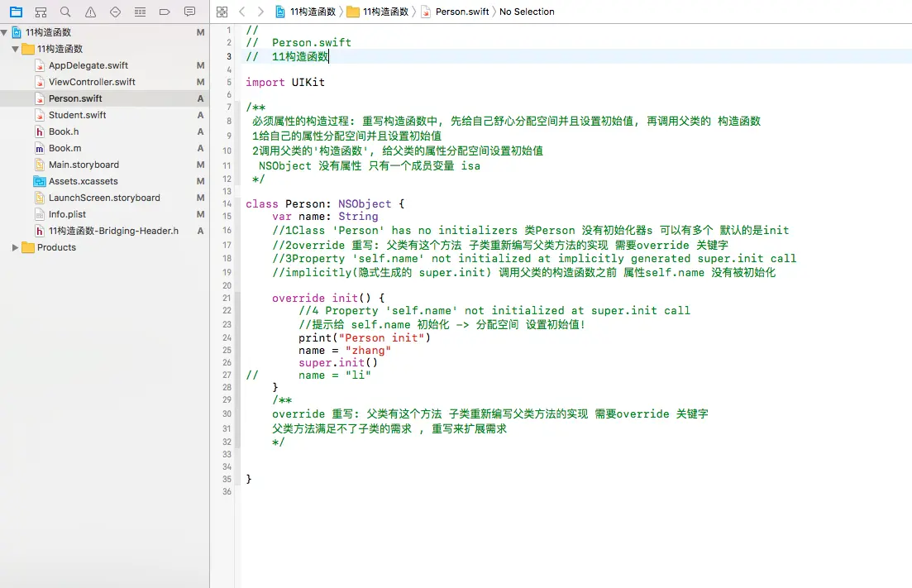Click the Book.h header file icon
912x588 pixels.
click(40, 131)
